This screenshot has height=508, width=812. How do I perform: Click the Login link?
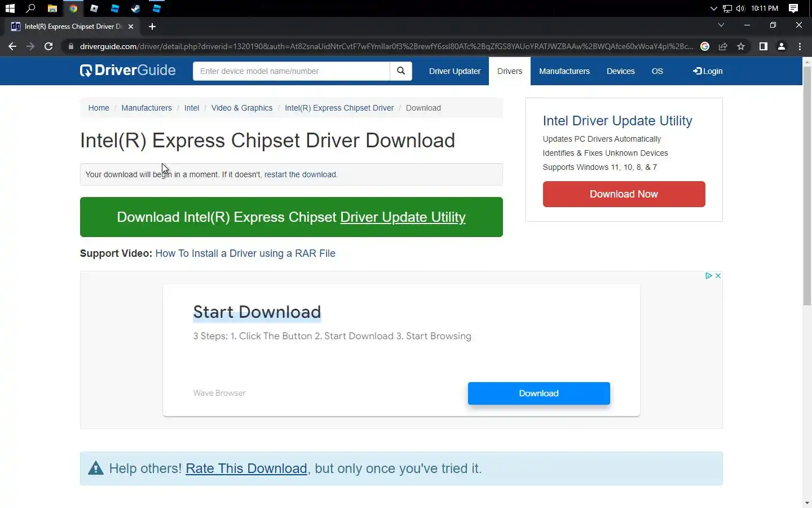coord(708,71)
